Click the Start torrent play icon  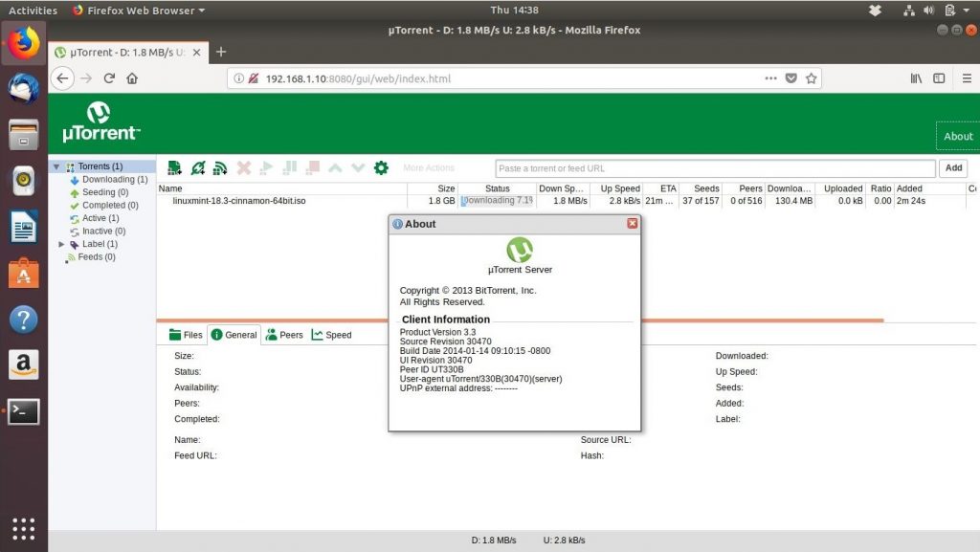point(266,167)
